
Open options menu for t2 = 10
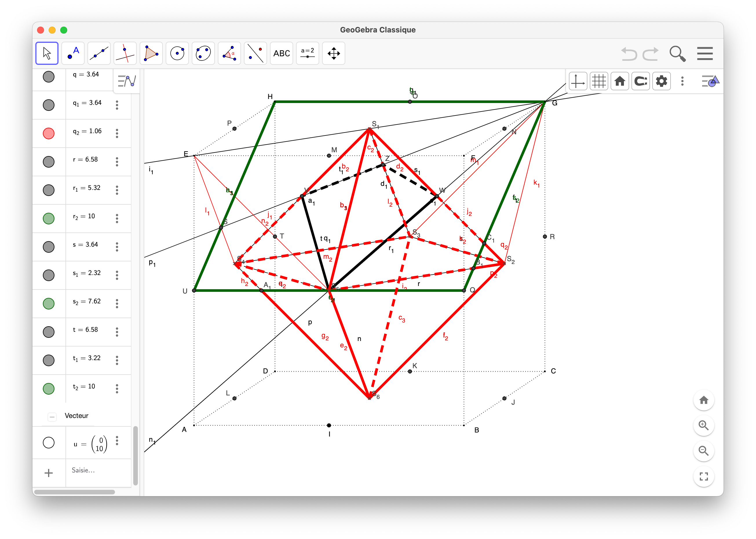117,389
